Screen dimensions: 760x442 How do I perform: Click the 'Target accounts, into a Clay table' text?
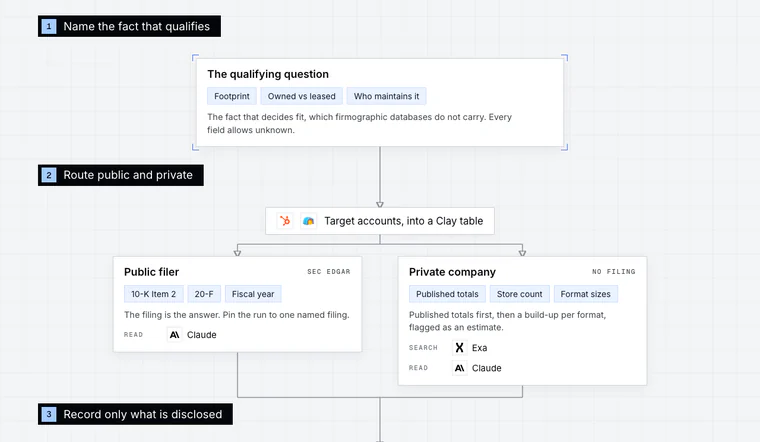(x=404, y=221)
